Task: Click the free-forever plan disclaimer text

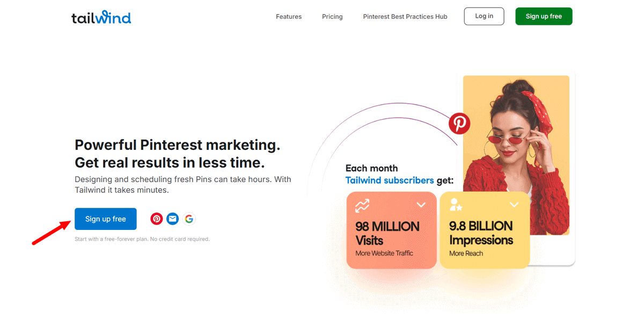Action: pyautogui.click(x=142, y=238)
